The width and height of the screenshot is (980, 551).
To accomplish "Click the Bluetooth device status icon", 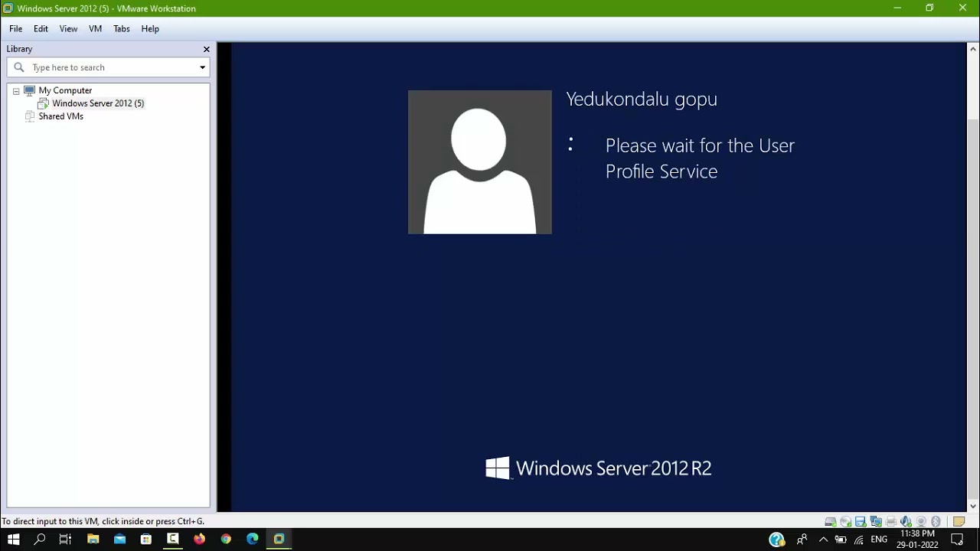I will (936, 522).
